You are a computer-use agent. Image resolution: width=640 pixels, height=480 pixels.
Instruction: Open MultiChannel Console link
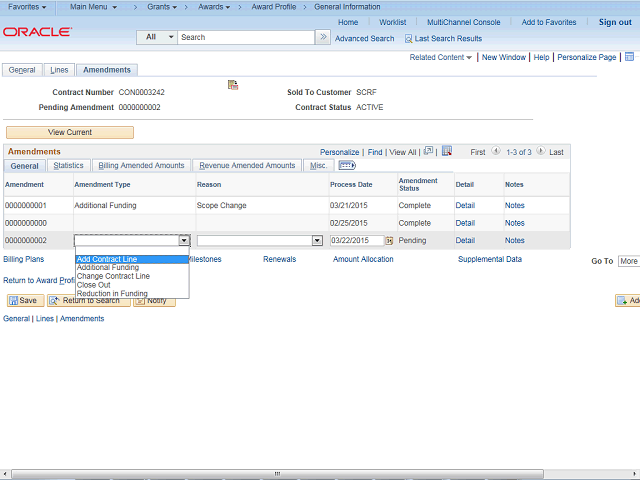(463, 22)
